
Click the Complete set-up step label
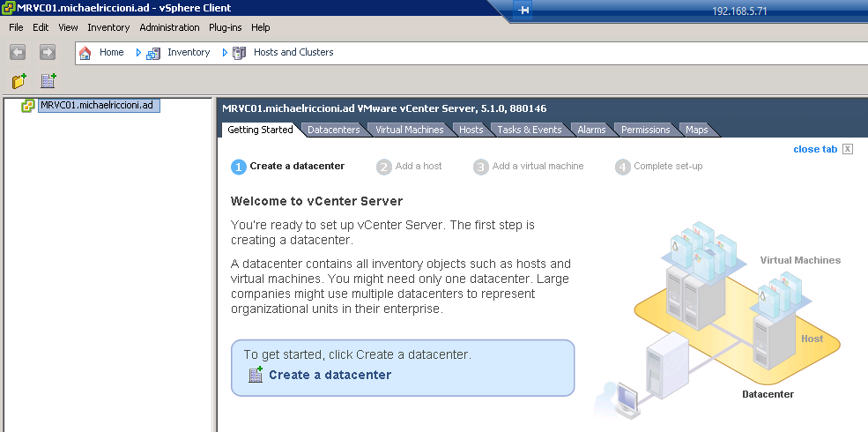(x=668, y=166)
